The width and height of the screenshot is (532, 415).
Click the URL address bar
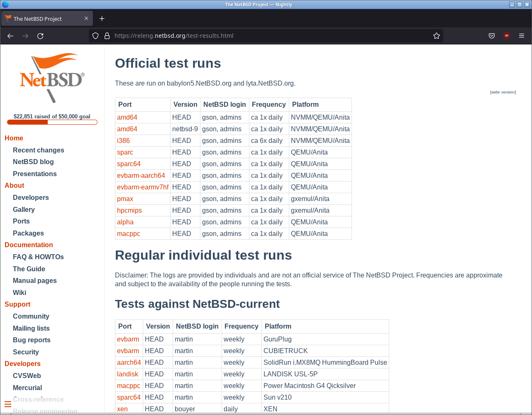pyautogui.click(x=266, y=36)
